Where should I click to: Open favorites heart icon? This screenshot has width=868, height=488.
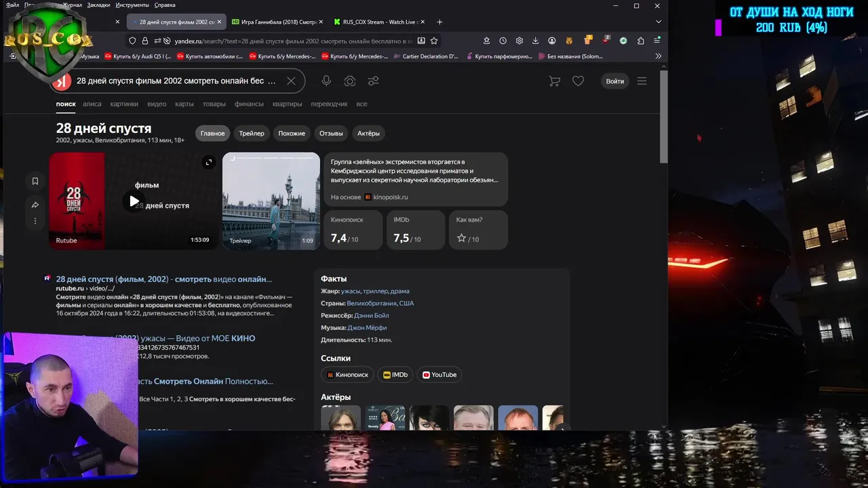coord(578,81)
